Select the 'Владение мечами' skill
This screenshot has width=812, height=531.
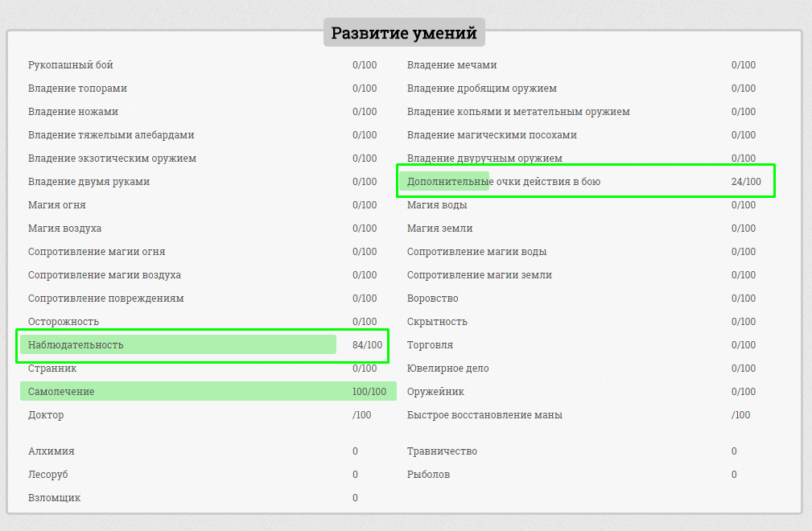pyautogui.click(x=451, y=64)
